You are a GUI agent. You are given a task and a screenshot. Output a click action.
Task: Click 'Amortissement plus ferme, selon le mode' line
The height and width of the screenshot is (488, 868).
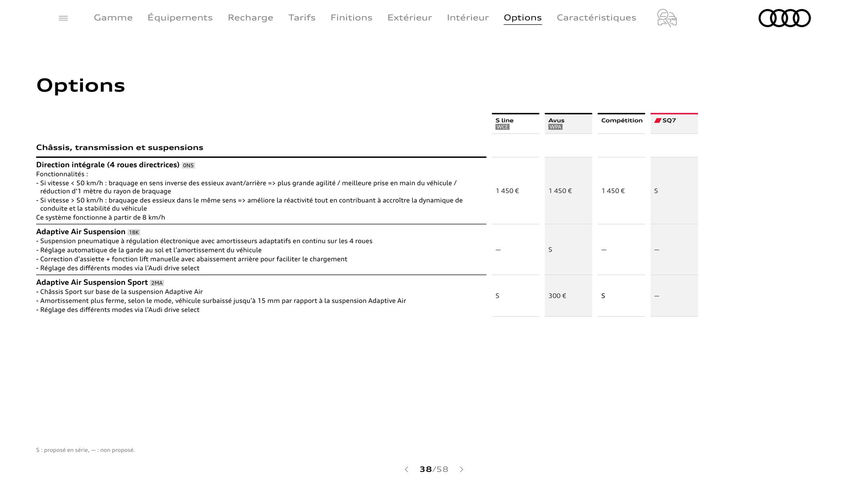coord(221,301)
